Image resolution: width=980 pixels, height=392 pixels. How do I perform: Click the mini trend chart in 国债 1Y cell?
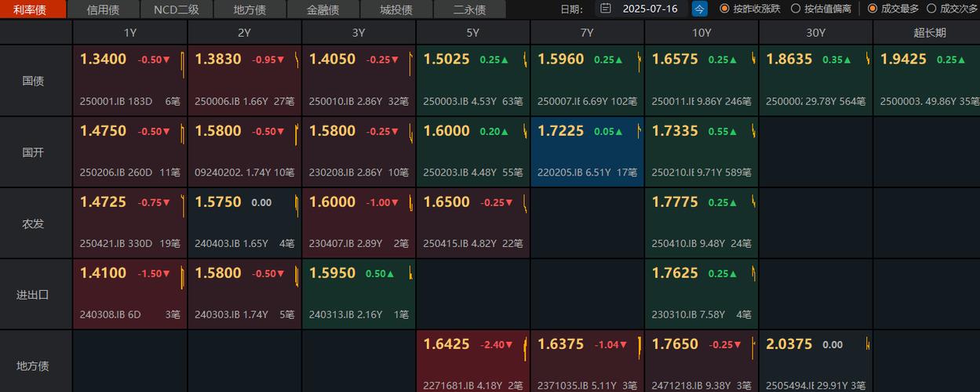tap(183, 61)
